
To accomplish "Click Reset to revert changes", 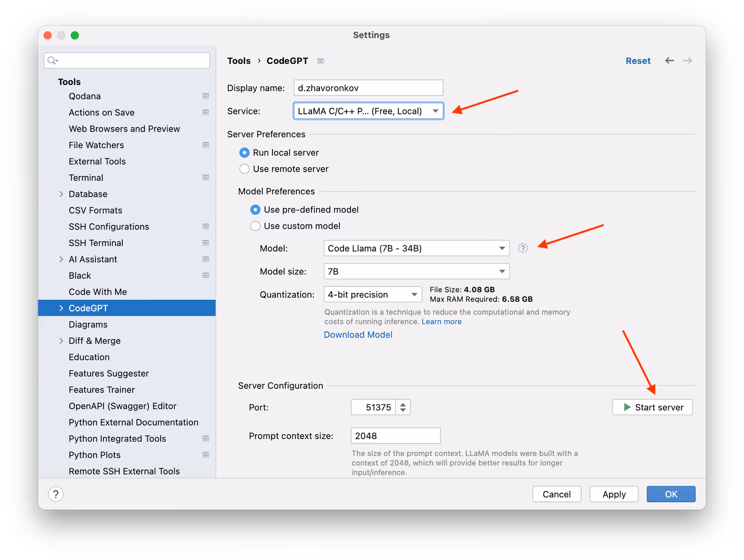I will tap(638, 61).
